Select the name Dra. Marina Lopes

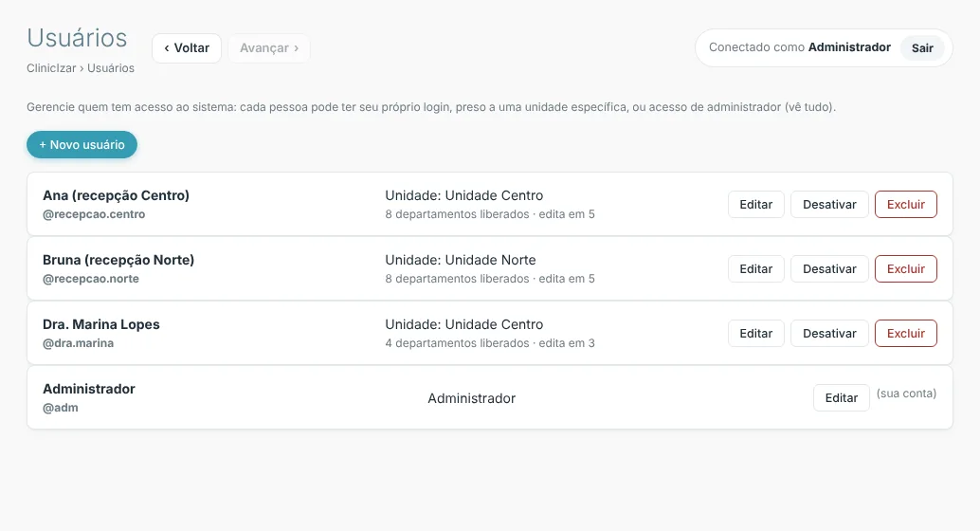coord(101,324)
